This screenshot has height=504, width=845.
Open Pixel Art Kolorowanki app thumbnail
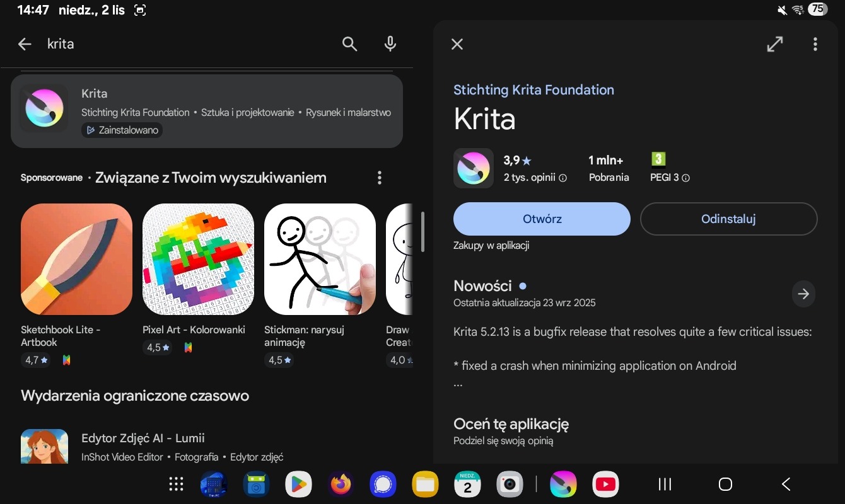(198, 259)
